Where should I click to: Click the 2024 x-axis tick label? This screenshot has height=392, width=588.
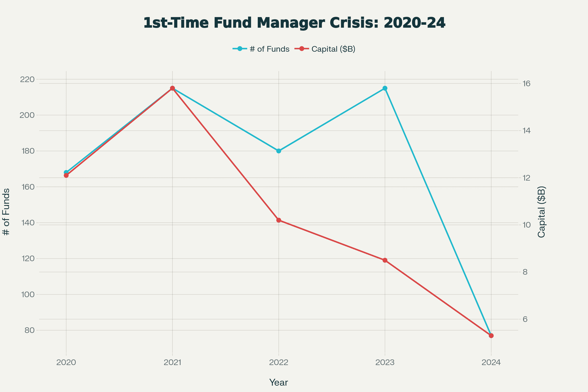click(x=491, y=363)
